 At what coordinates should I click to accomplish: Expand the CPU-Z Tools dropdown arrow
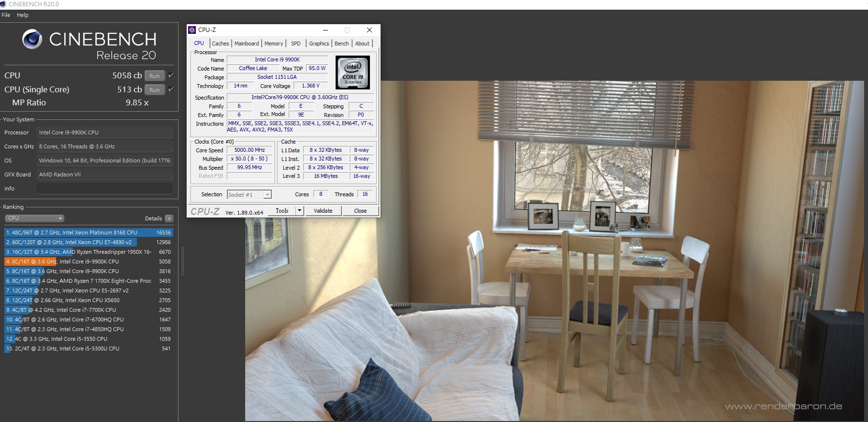pyautogui.click(x=299, y=210)
